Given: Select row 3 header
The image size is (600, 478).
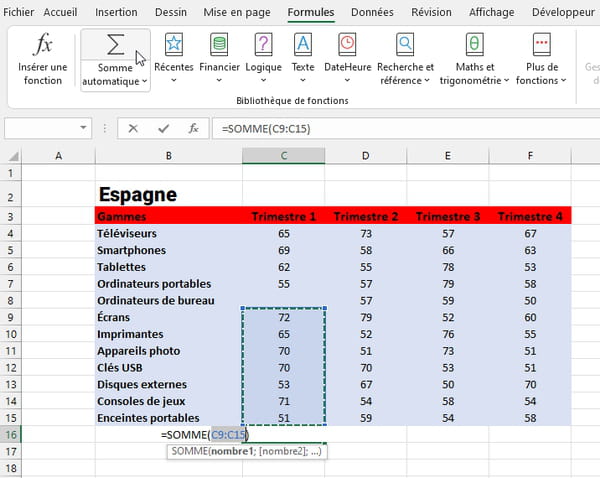Looking at the screenshot, I should pos(11,217).
